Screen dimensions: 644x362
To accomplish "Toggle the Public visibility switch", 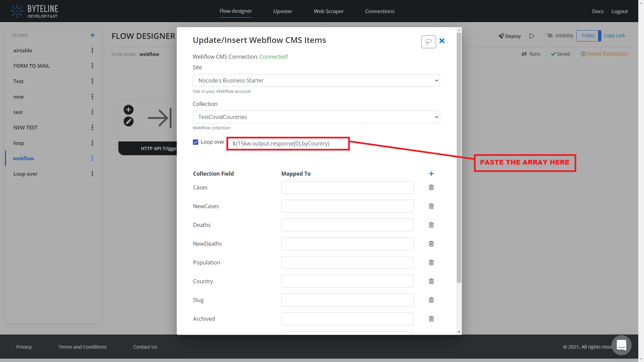I will (x=589, y=36).
